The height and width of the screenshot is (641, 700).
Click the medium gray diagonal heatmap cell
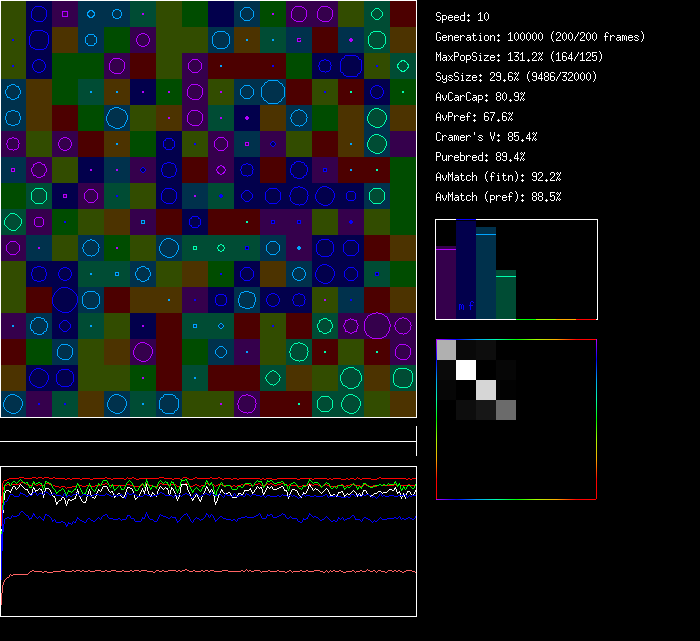coord(506,409)
